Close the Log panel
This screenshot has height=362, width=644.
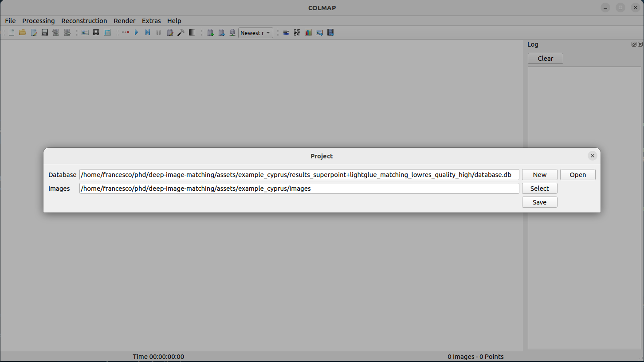[x=640, y=44]
